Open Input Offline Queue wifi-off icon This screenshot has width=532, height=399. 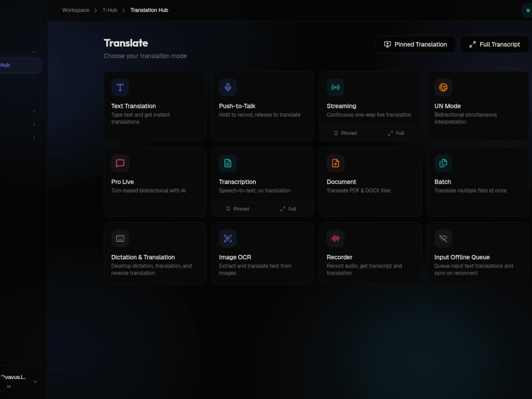443,238
